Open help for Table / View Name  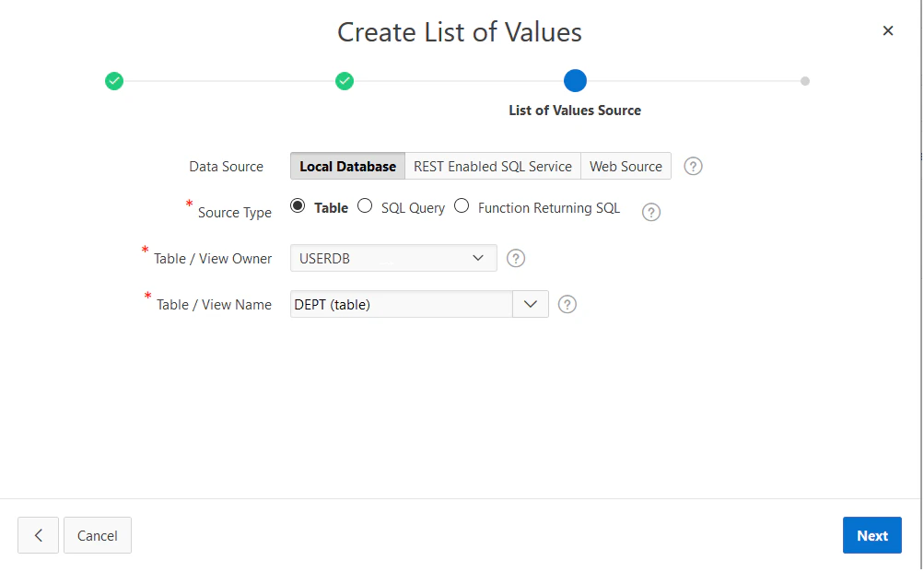click(x=567, y=304)
